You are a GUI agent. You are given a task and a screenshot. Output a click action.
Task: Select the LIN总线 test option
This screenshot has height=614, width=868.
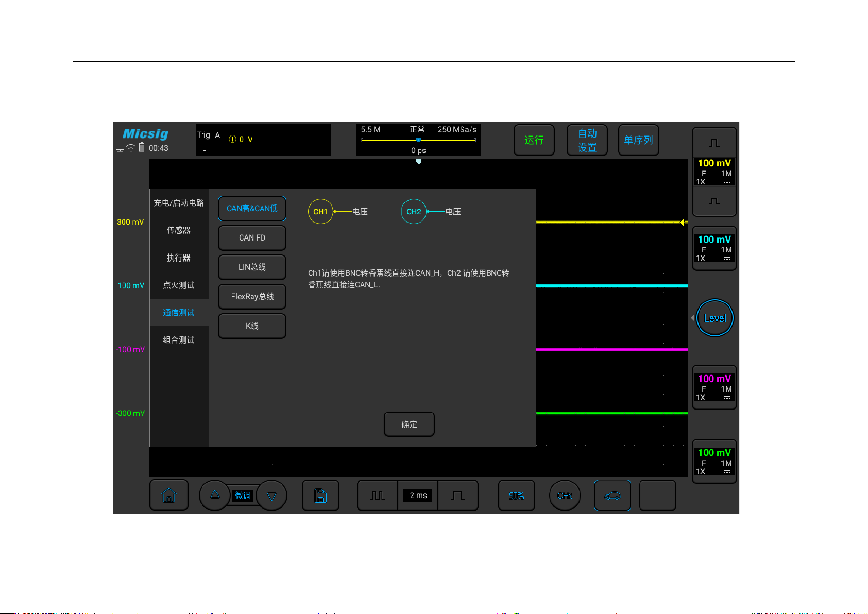252,267
